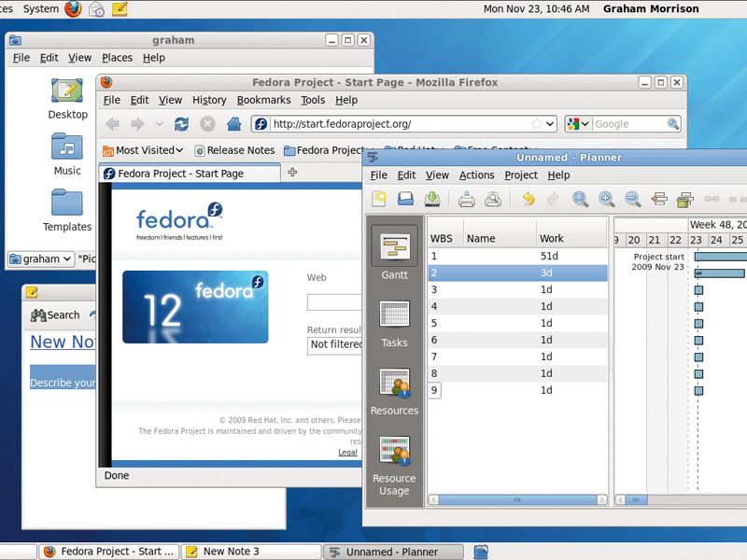The image size is (747, 560).
Task: Click the task list horizontal scrollbar in Planner
Action: click(x=518, y=499)
